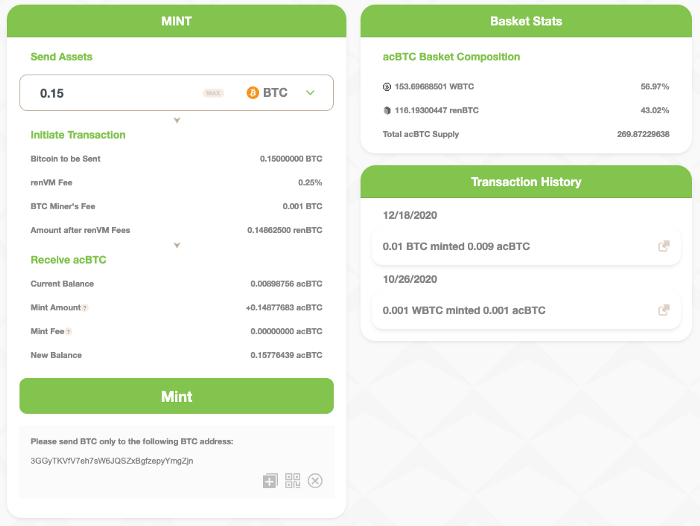
Task: Select the Basket Stats header
Action: [526, 21]
